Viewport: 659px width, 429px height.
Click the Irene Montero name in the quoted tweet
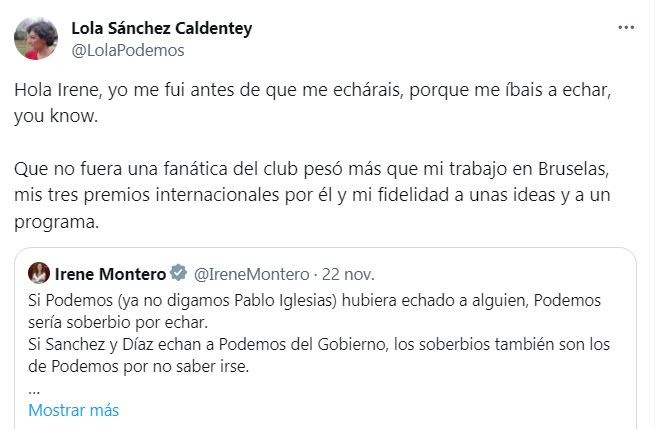(x=109, y=273)
